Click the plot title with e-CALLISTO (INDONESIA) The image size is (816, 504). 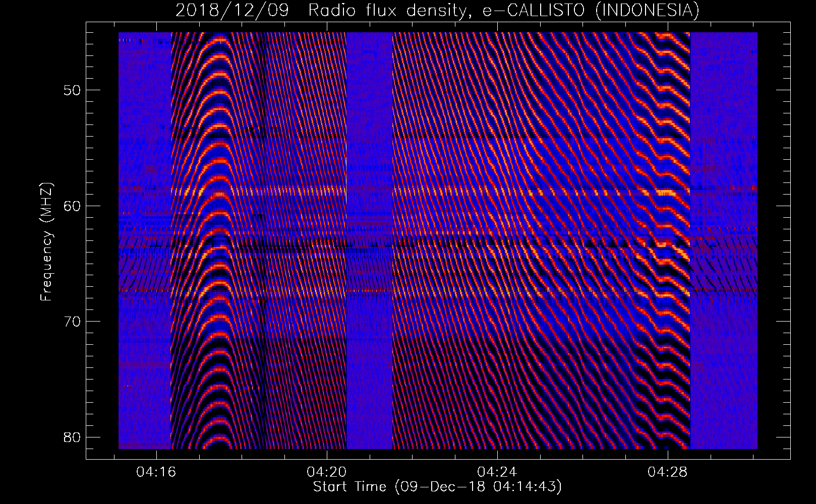[437, 11]
